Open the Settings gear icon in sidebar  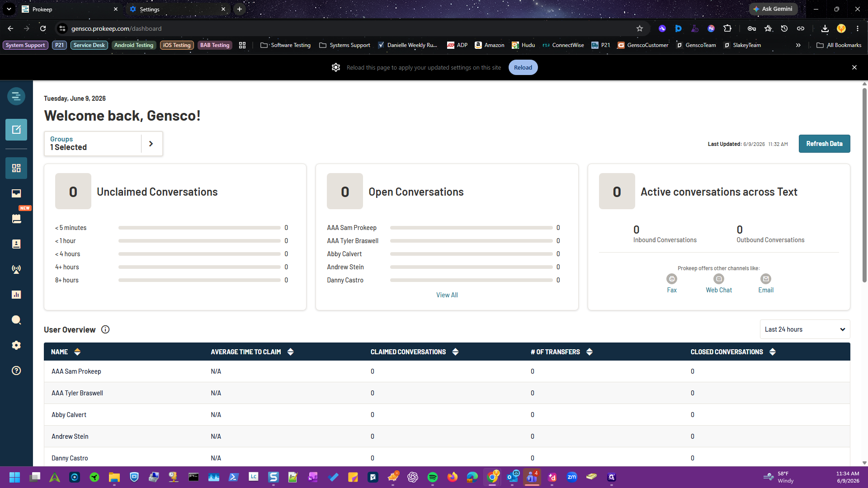point(16,345)
